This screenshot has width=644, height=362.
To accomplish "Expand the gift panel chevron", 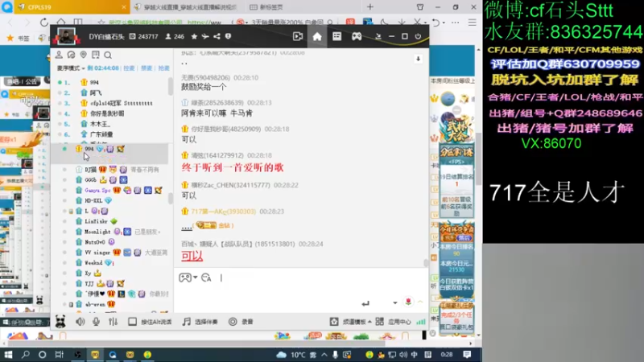I will coord(420,302).
